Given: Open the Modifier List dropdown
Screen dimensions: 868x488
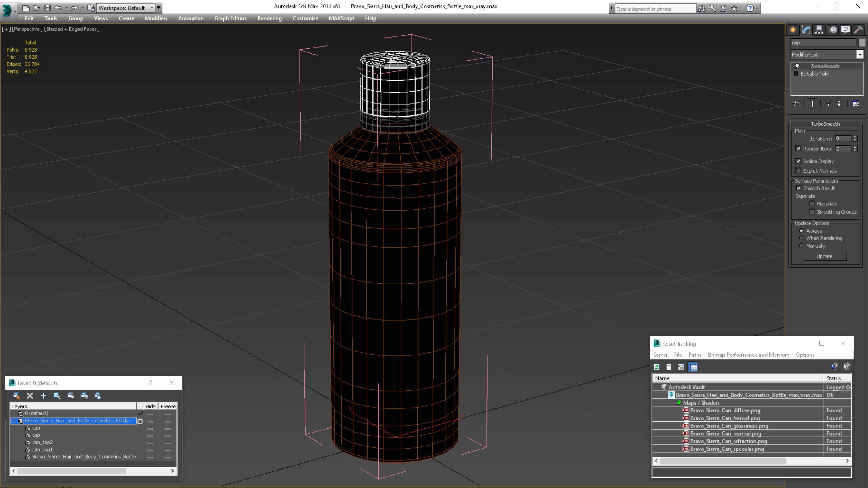Looking at the screenshot, I should tap(860, 55).
